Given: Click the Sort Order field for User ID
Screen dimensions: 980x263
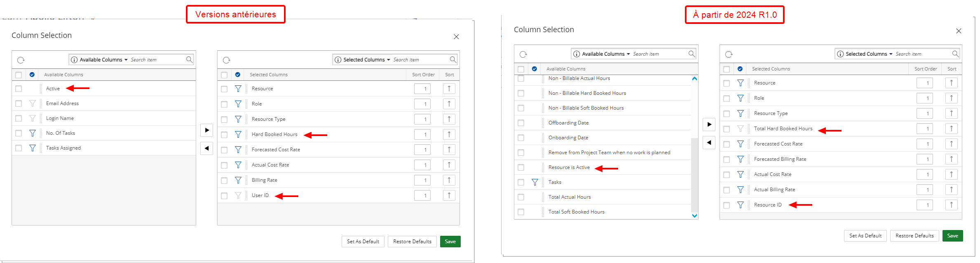Looking at the screenshot, I should pos(422,195).
